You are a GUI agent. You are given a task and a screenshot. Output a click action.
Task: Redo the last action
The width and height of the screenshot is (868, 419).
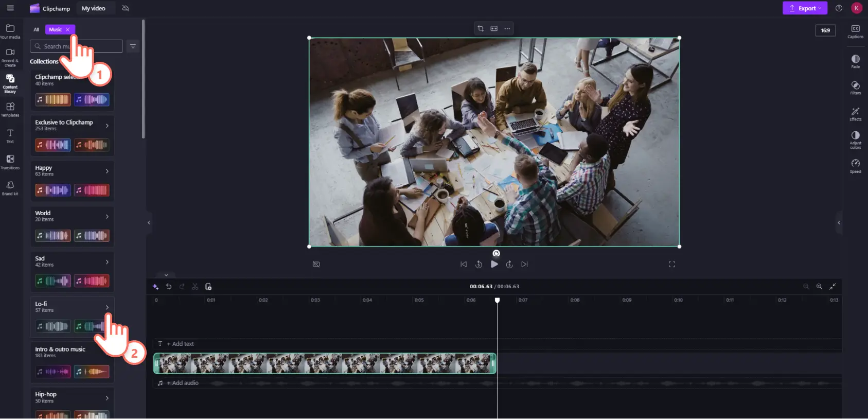tap(182, 287)
